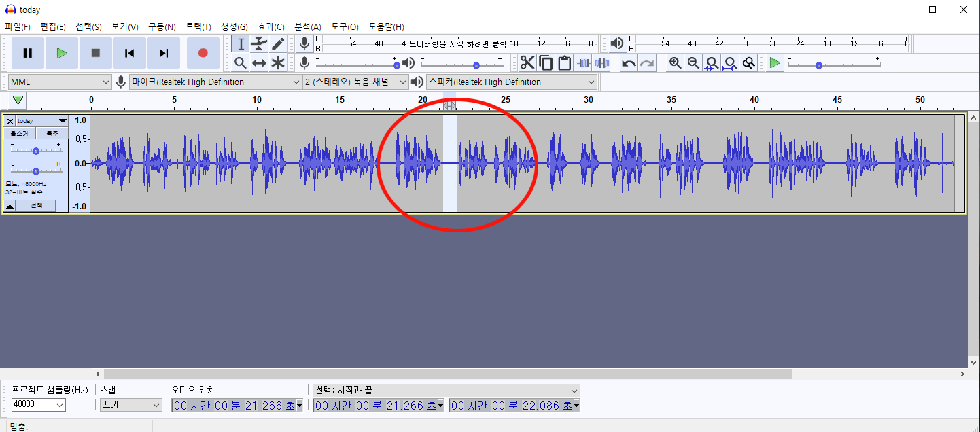Open the 선택(S) menu
The width and height of the screenshot is (980, 432).
(88, 26)
